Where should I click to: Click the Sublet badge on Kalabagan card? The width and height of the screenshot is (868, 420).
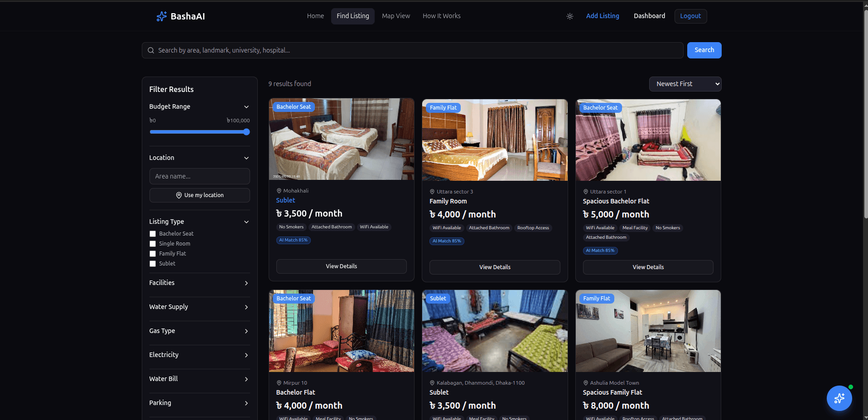pos(438,299)
